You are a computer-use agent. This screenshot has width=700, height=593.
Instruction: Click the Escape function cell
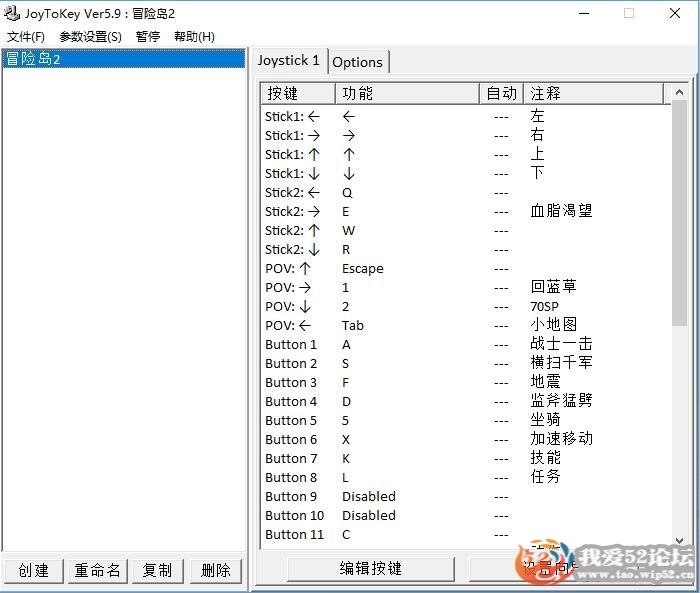coord(362,268)
